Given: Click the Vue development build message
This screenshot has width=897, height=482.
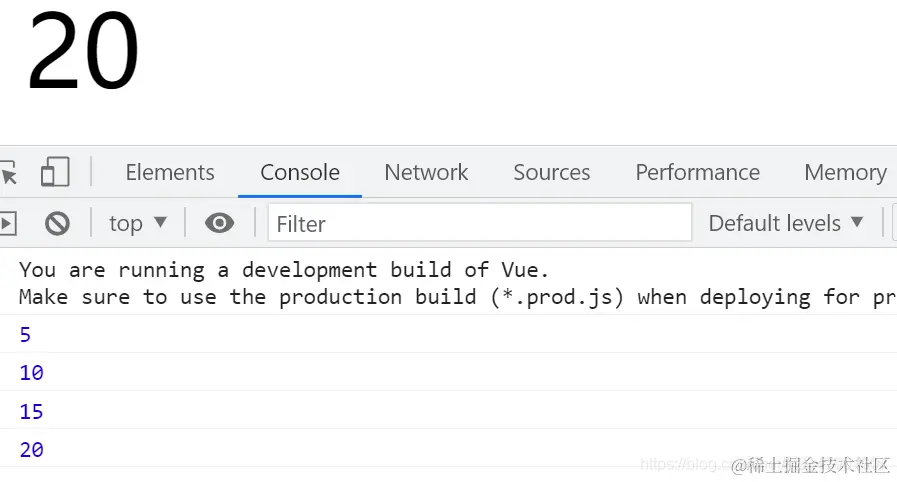Looking at the screenshot, I should 284,270.
